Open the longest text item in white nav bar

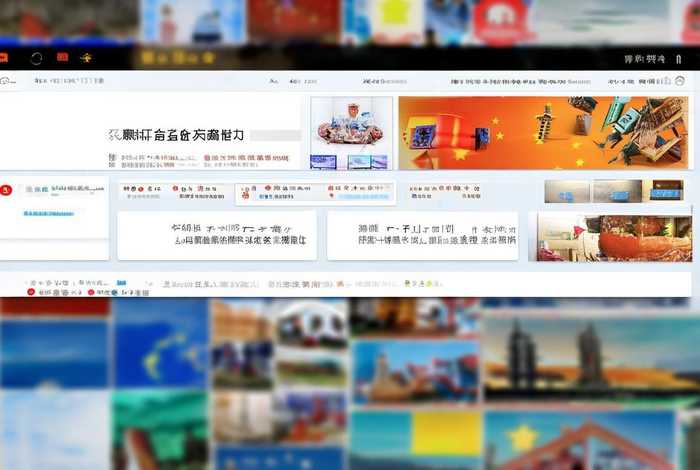pyautogui.click(x=521, y=82)
